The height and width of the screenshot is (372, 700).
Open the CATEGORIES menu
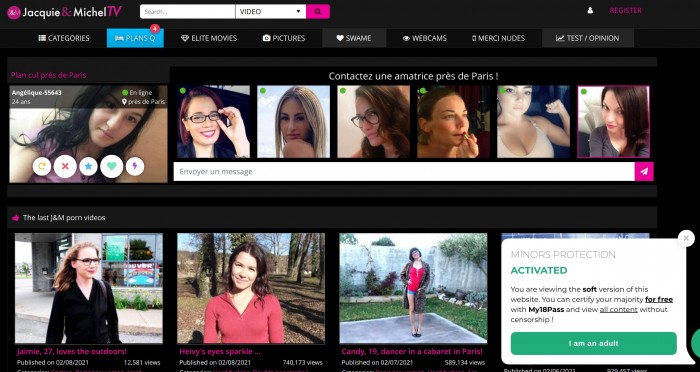click(64, 38)
